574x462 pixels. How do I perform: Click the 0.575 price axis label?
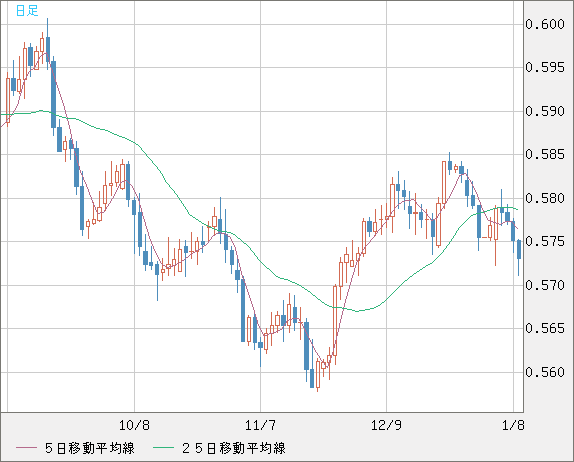click(545, 242)
